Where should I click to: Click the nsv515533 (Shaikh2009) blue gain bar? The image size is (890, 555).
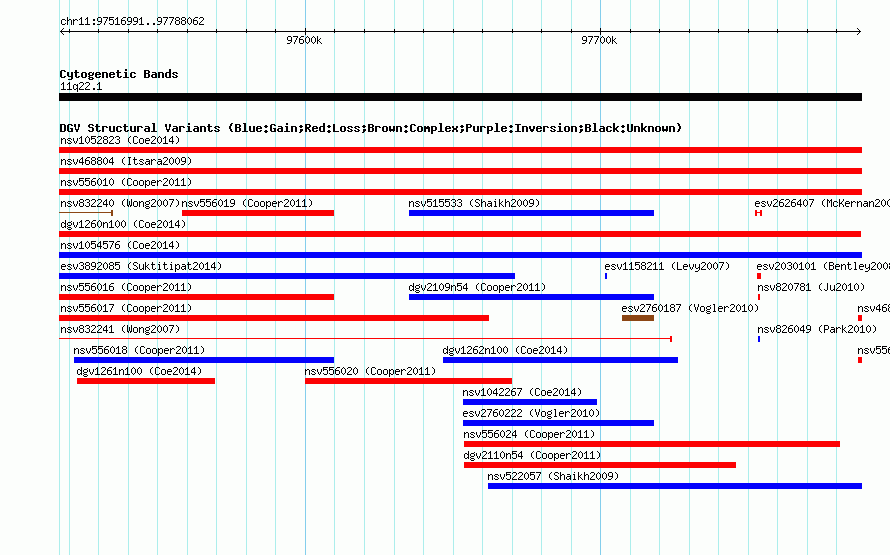pos(531,213)
